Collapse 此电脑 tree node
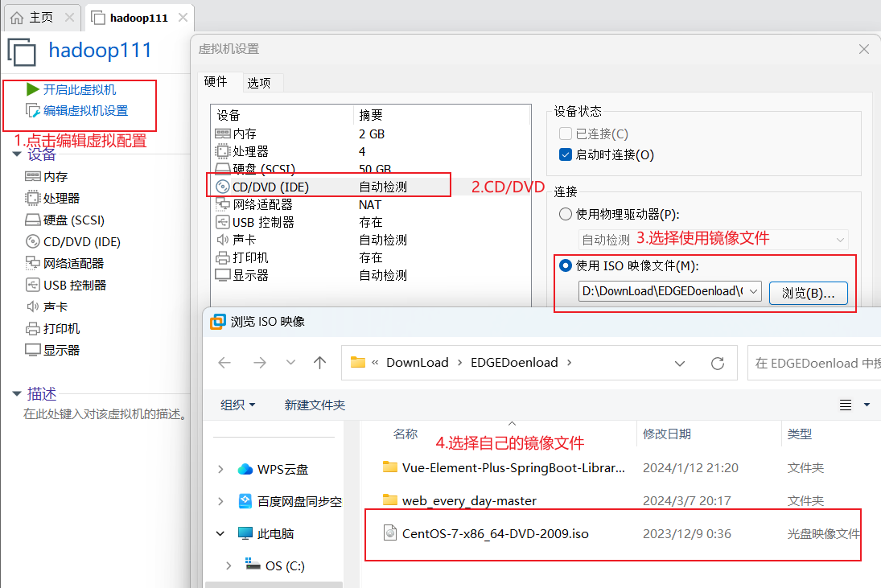Screen dimensions: 881x588 (x=220, y=533)
